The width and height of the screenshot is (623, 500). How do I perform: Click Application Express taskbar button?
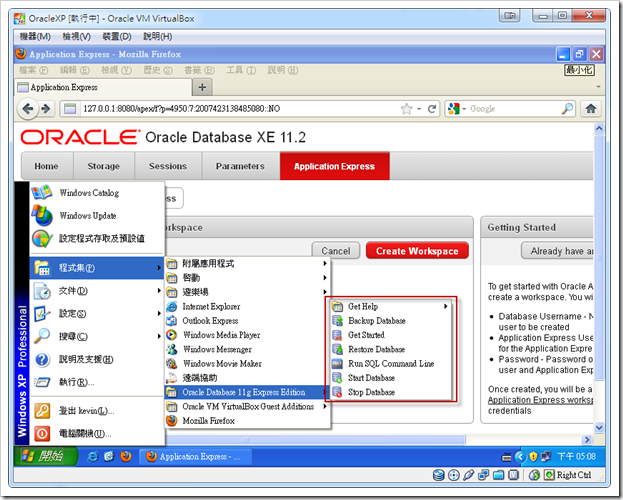(195, 457)
